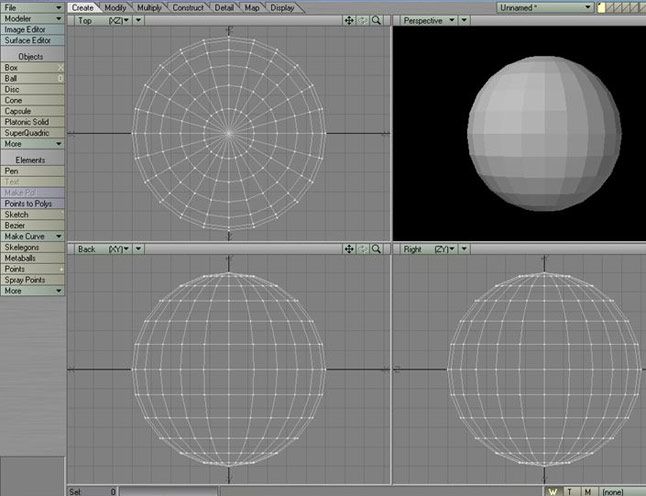Switch to the Create tab

coord(83,7)
